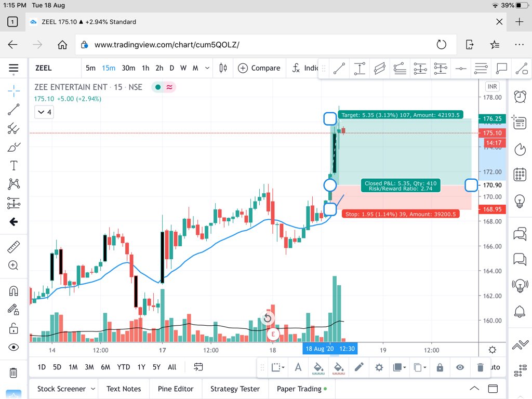Image resolution: width=532 pixels, height=399 pixels.
Task: Open the Text Notes tab
Action: coord(124,389)
